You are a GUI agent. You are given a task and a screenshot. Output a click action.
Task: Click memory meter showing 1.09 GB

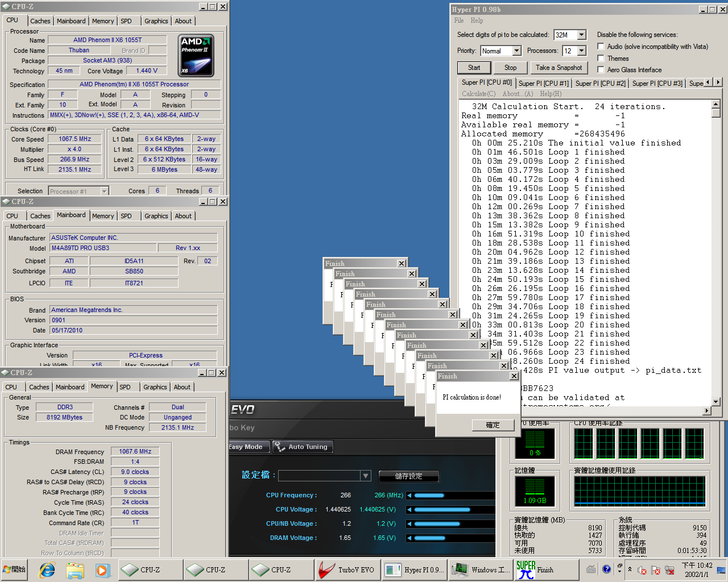(535, 491)
